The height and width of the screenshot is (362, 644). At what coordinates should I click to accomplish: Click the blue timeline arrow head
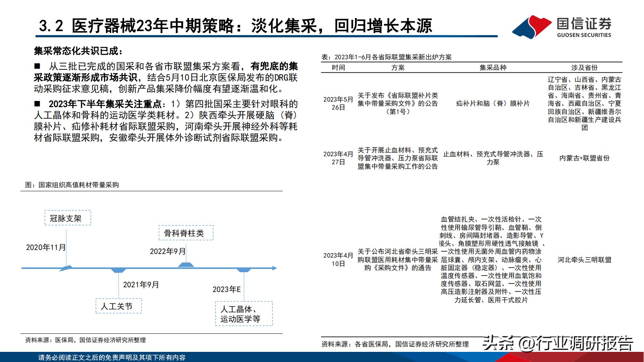[274, 268]
